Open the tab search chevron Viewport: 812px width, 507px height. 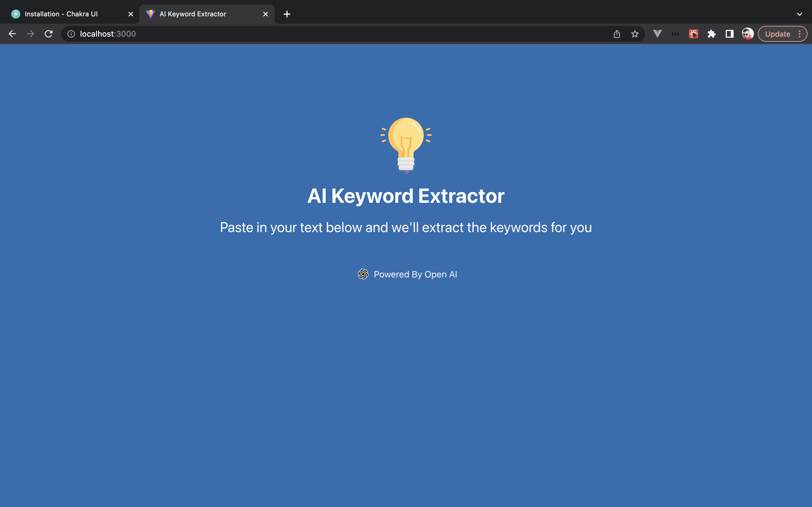pyautogui.click(x=799, y=14)
